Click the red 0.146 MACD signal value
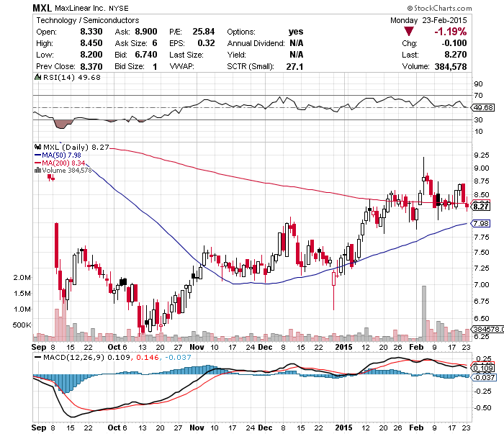Screen dimensions: 504x434 [x=148, y=357]
